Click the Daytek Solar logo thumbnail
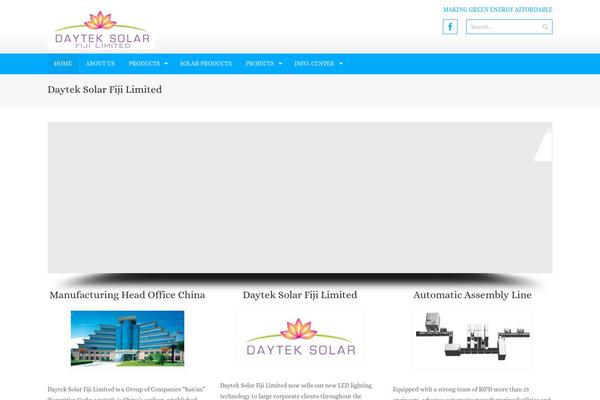Viewport: 600px width, 400px height. 300,337
